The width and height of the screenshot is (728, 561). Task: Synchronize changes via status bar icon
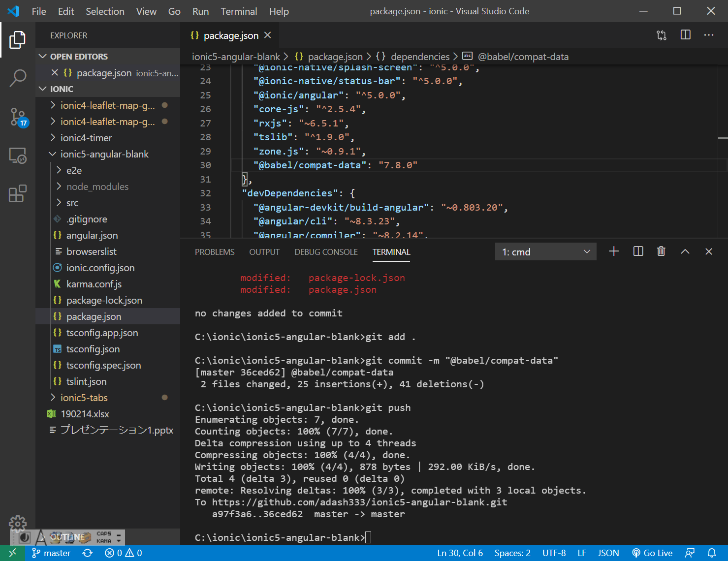click(88, 553)
